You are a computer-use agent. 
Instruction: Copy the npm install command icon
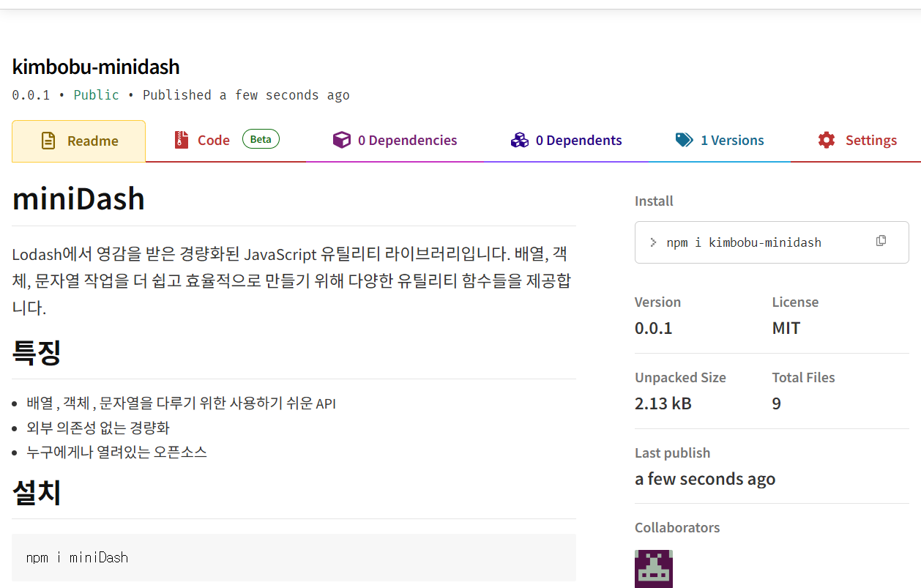pyautogui.click(x=881, y=241)
